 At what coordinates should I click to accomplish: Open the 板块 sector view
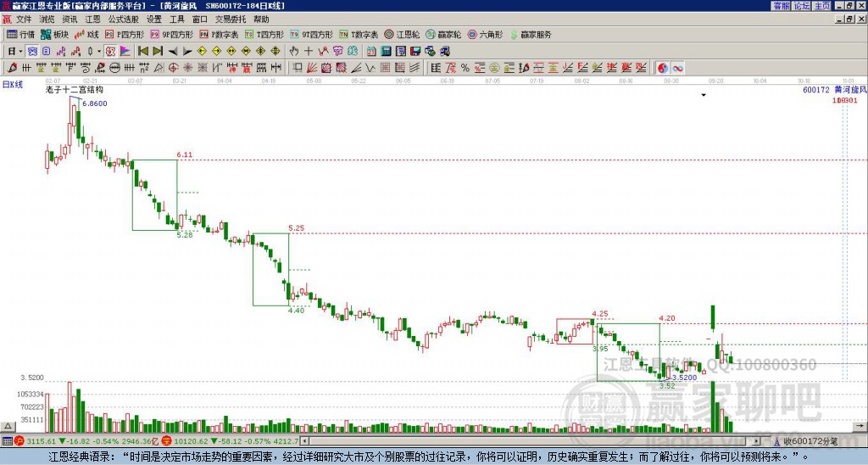pyautogui.click(x=54, y=34)
